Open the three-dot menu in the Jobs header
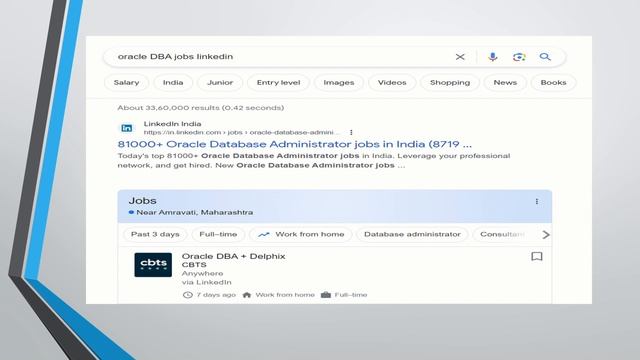This screenshot has height=360, width=640. coord(537,202)
